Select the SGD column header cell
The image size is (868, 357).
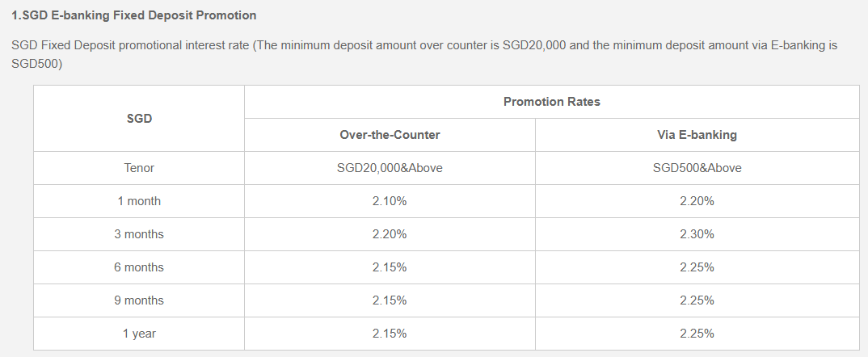(139, 118)
